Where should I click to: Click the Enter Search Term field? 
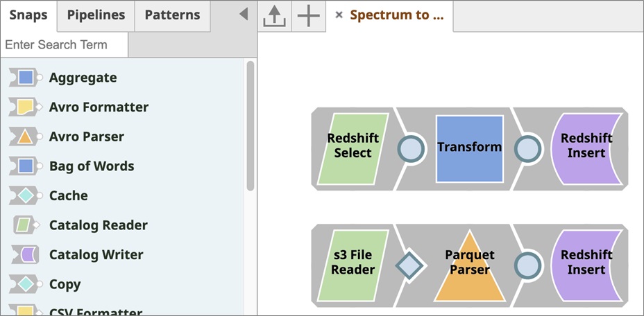click(64, 44)
